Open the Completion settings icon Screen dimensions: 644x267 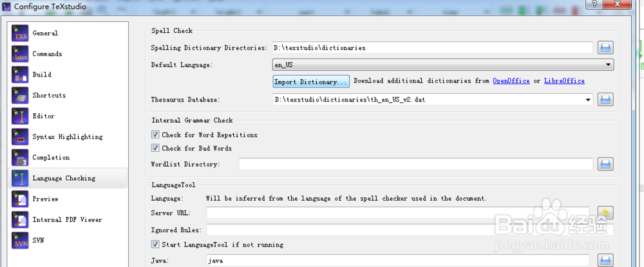(20, 158)
